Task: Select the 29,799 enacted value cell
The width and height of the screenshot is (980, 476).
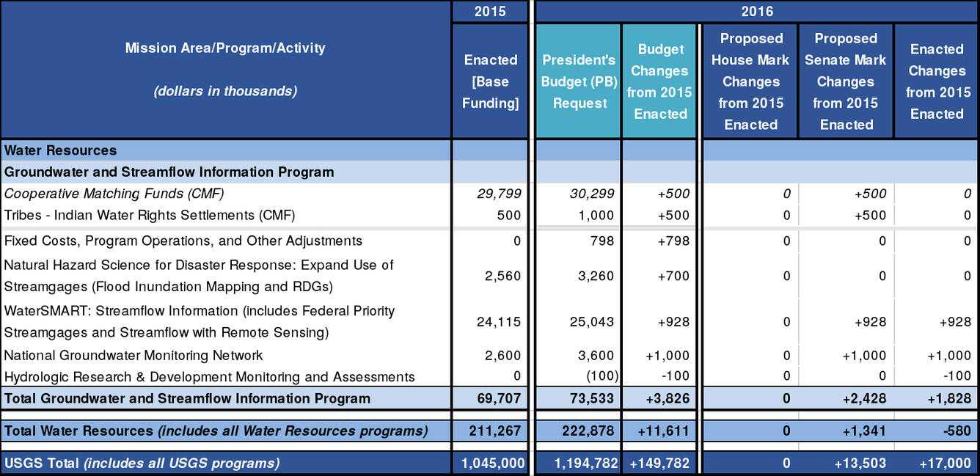Action: pos(490,194)
